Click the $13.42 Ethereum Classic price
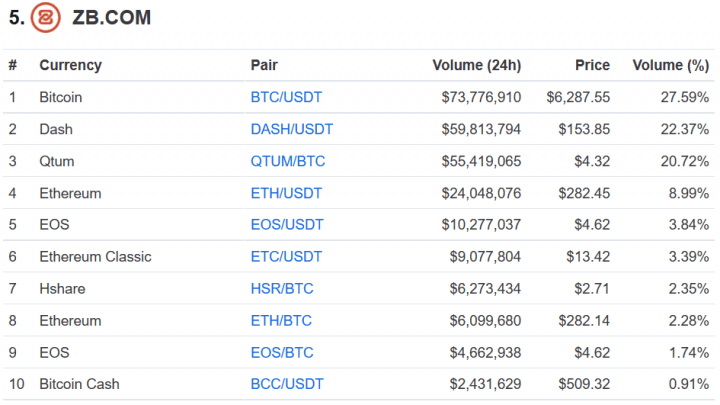 [x=588, y=257]
